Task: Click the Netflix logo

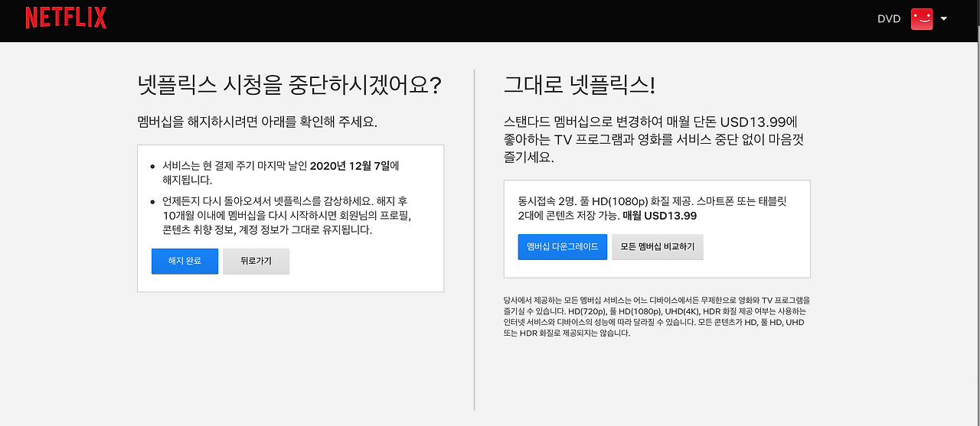Action: tap(66, 18)
